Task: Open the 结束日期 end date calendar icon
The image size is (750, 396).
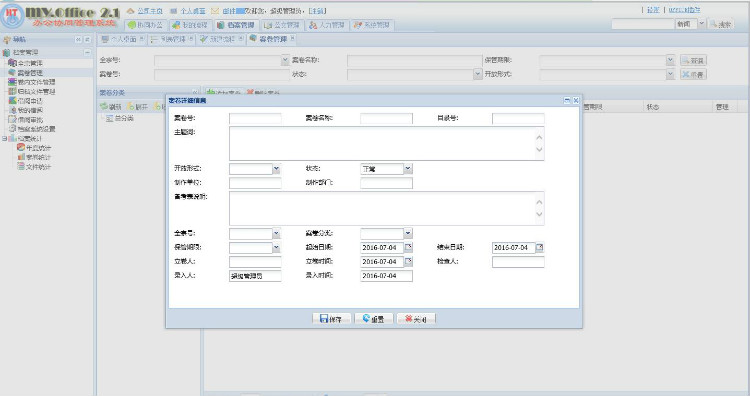Action: [x=540, y=247]
